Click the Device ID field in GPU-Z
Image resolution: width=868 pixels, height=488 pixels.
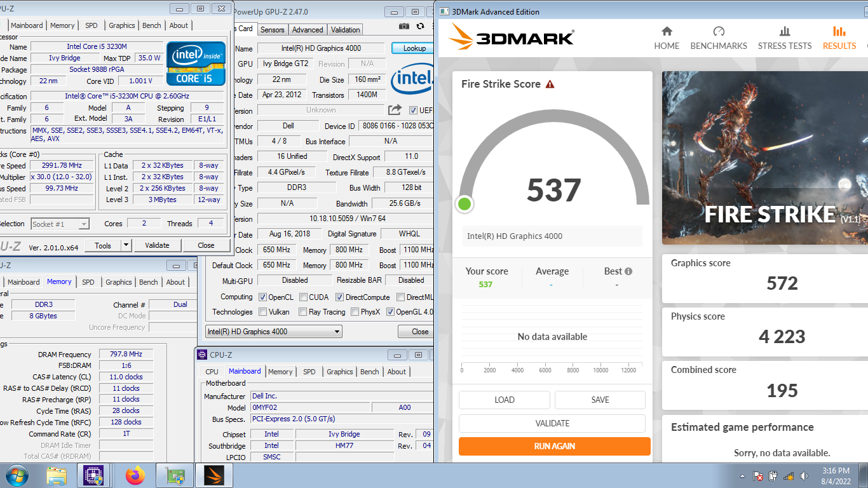[396, 126]
